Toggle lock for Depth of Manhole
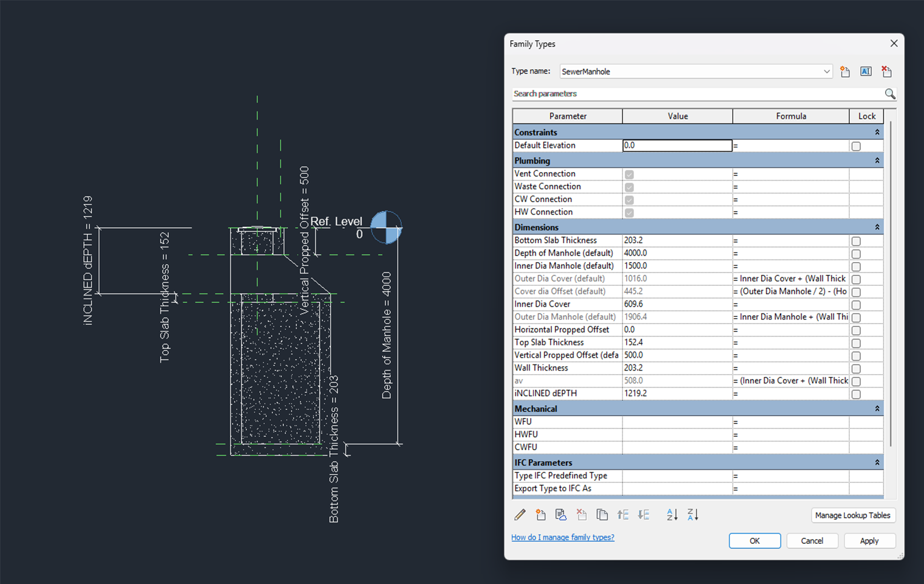924x584 pixels. [856, 254]
